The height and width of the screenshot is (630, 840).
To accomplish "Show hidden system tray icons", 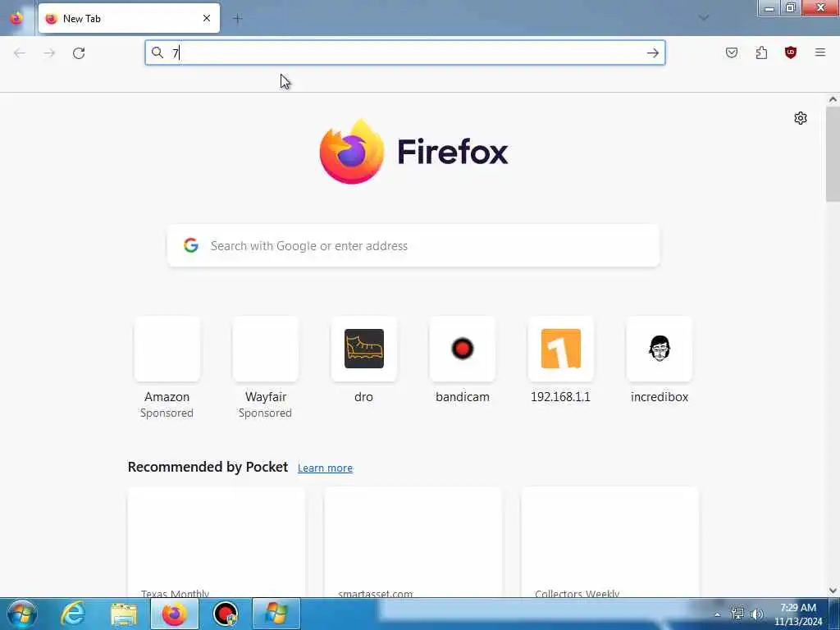I will (x=718, y=614).
